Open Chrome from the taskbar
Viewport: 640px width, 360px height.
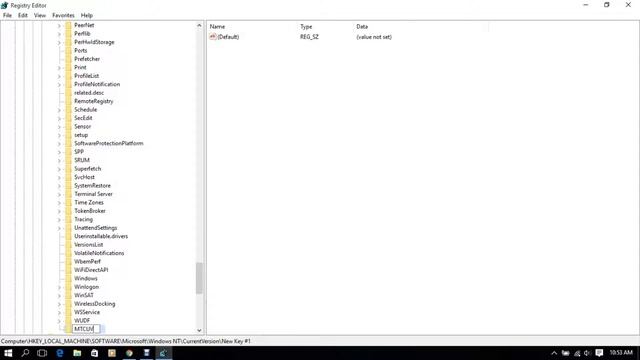[129, 353]
